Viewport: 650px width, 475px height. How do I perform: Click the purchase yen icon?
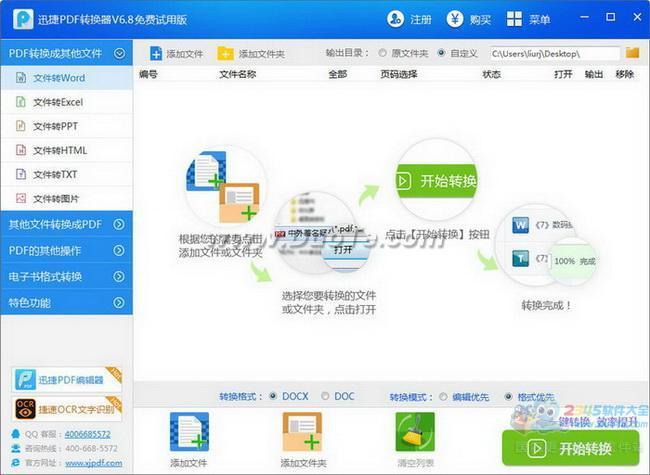click(455, 19)
